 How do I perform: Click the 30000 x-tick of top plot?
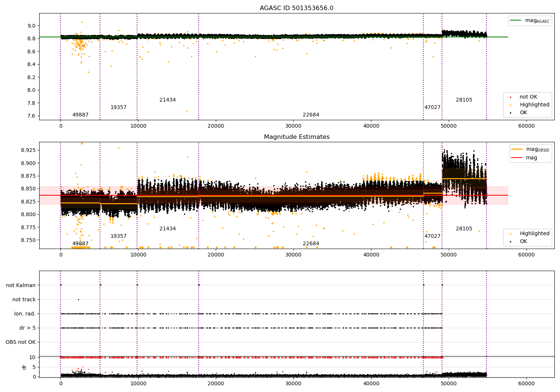click(293, 126)
